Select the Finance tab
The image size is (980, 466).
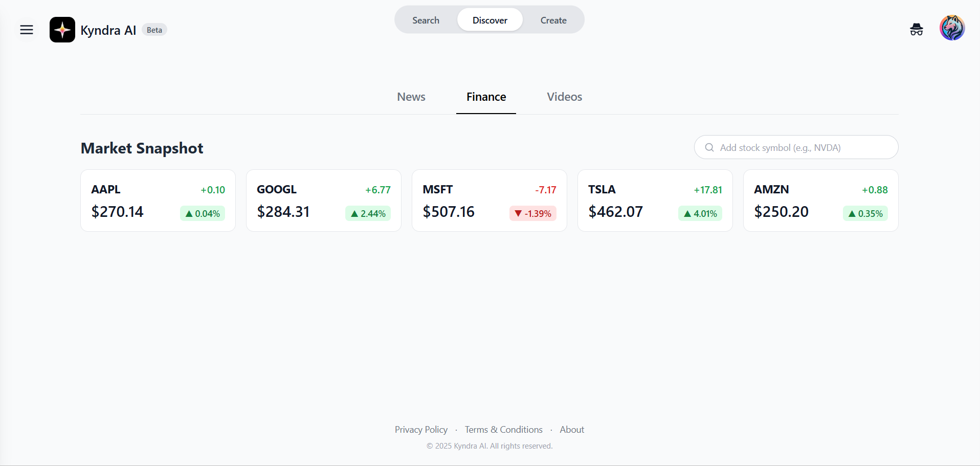click(x=486, y=97)
